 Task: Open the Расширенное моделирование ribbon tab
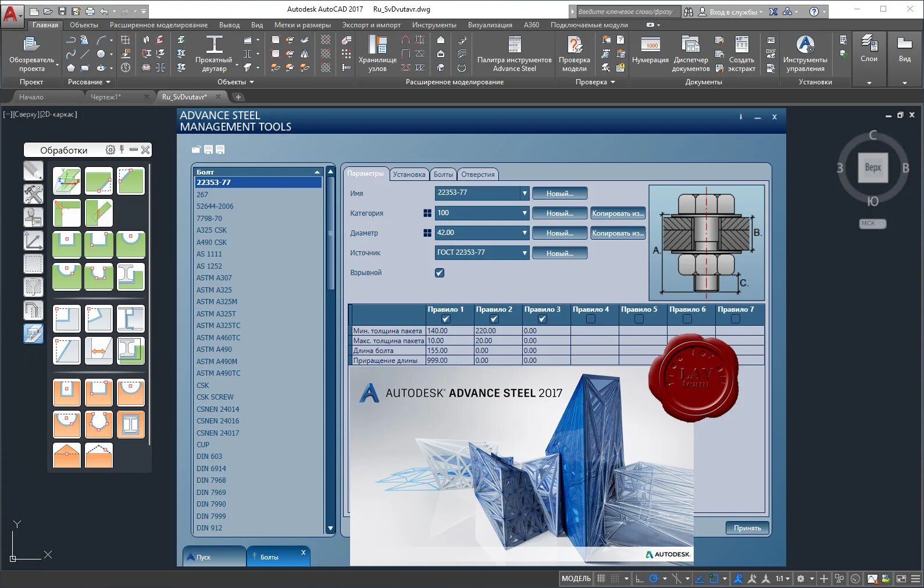click(159, 25)
